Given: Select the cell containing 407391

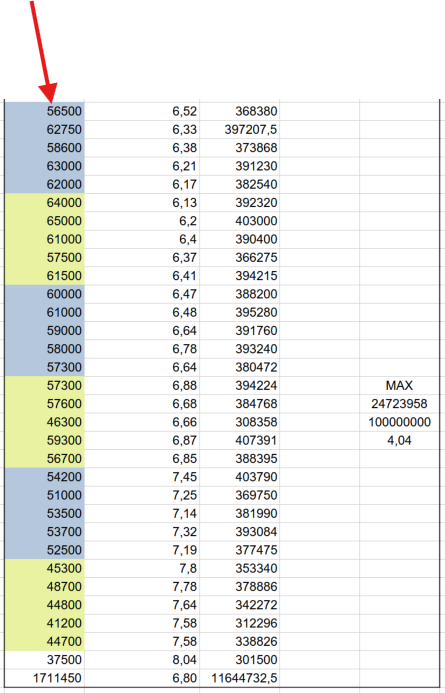Looking at the screenshot, I should 239,440.
